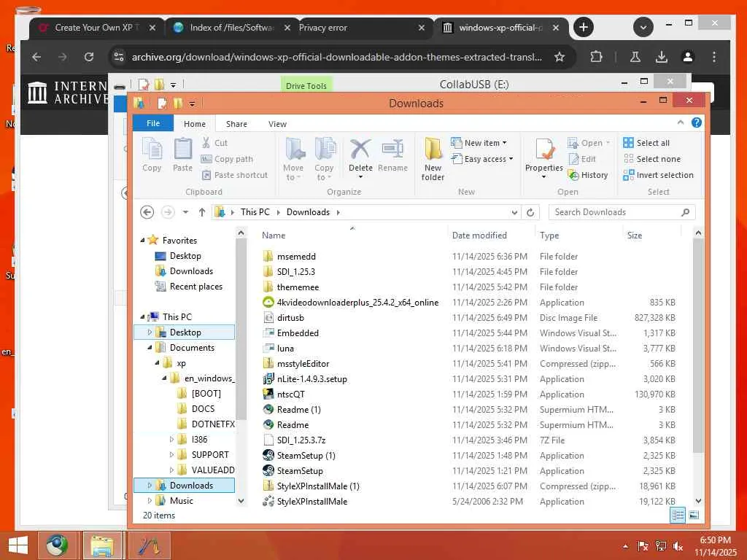Expand the I386 folder node

coord(172,440)
